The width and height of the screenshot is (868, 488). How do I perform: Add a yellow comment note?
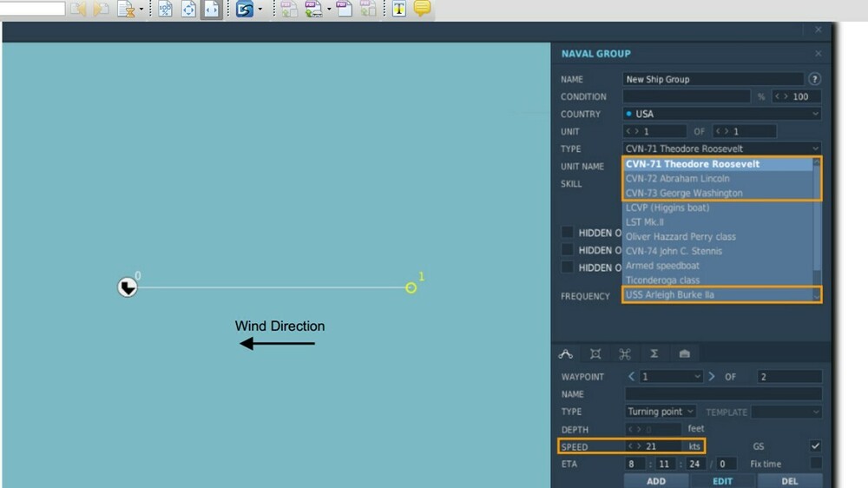point(422,9)
